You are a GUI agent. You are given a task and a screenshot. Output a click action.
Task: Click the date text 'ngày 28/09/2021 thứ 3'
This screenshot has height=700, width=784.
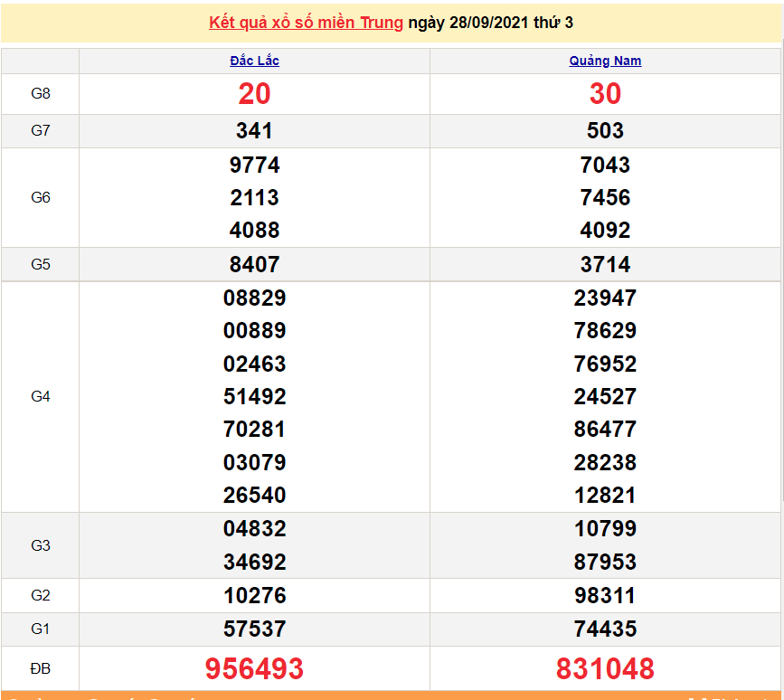(x=490, y=23)
